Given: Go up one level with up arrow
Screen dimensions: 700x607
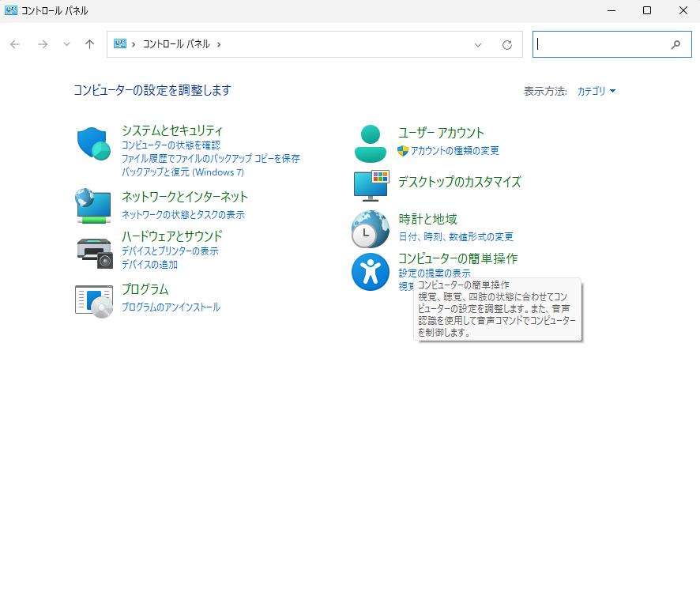Looking at the screenshot, I should 90,45.
